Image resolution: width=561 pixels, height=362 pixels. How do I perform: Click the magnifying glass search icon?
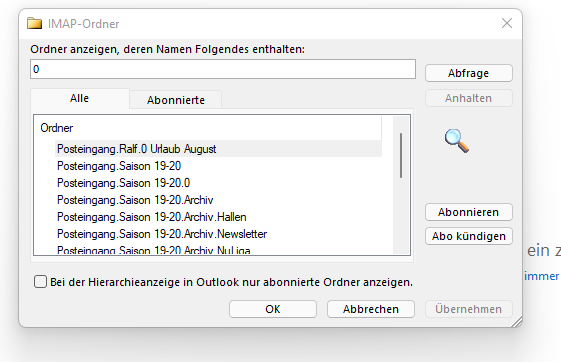coord(457,141)
